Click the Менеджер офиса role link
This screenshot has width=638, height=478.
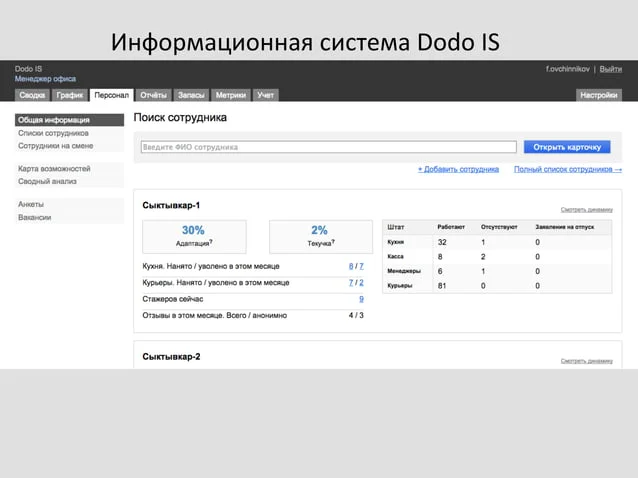45,79
